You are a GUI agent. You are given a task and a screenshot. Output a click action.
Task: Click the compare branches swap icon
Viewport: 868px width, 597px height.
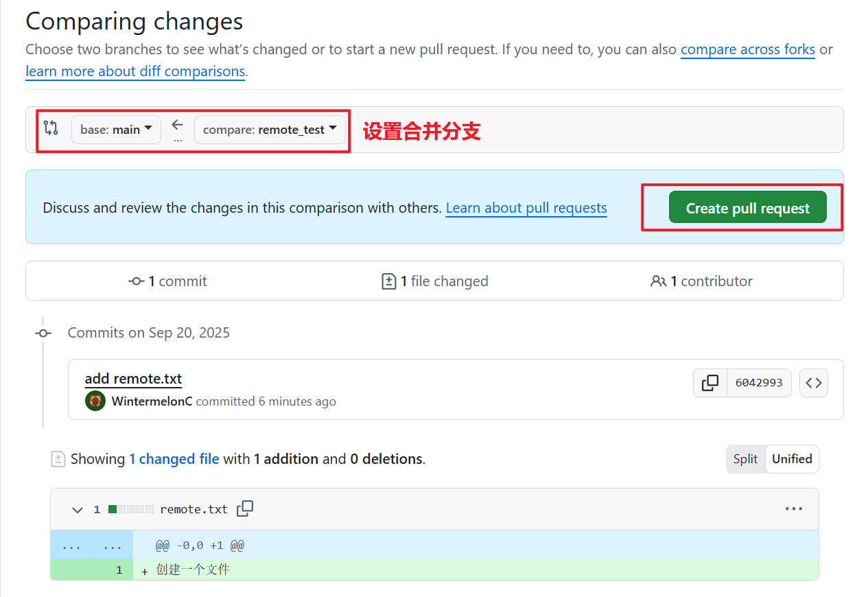[x=51, y=128]
